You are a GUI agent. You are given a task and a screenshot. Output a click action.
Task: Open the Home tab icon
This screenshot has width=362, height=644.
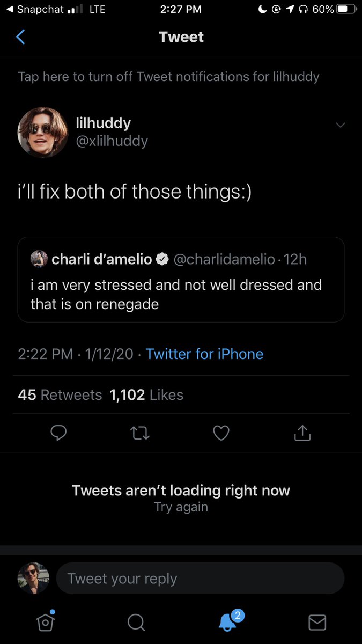coord(46,621)
